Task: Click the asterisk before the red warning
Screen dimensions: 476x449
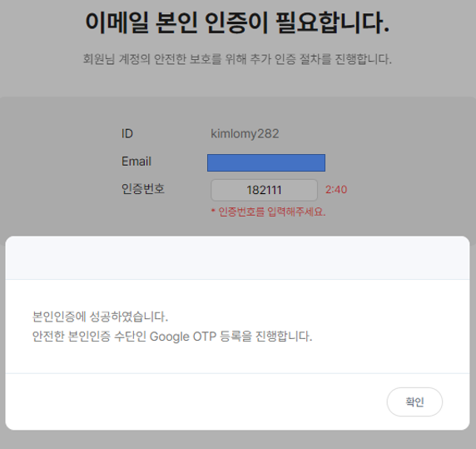Action: pyautogui.click(x=213, y=210)
